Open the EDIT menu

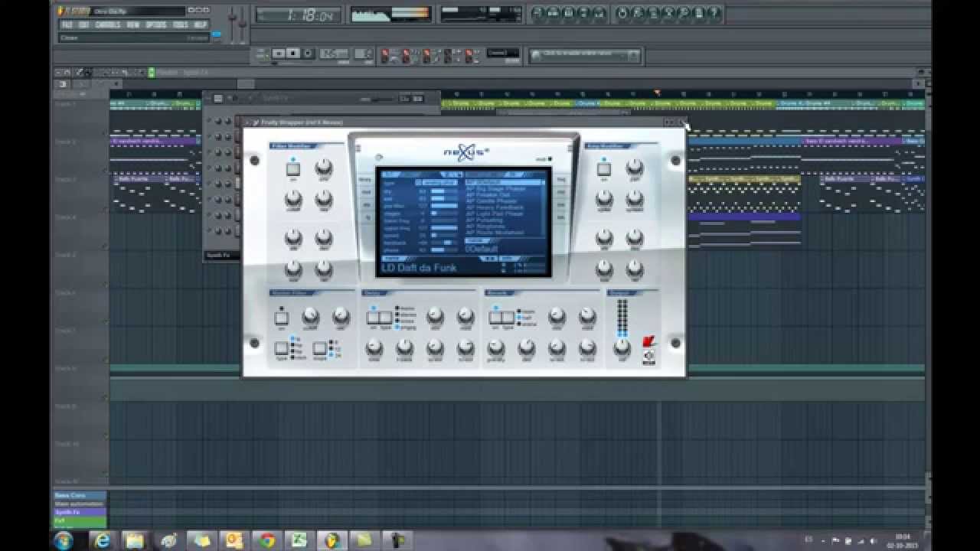[x=83, y=24]
